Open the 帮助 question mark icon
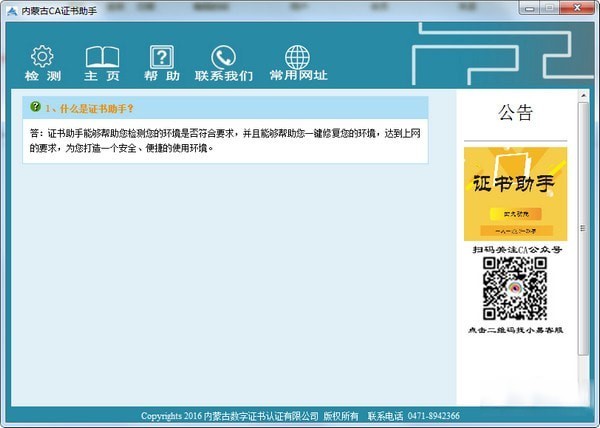Viewport: 600px width, 428px height. (161, 57)
